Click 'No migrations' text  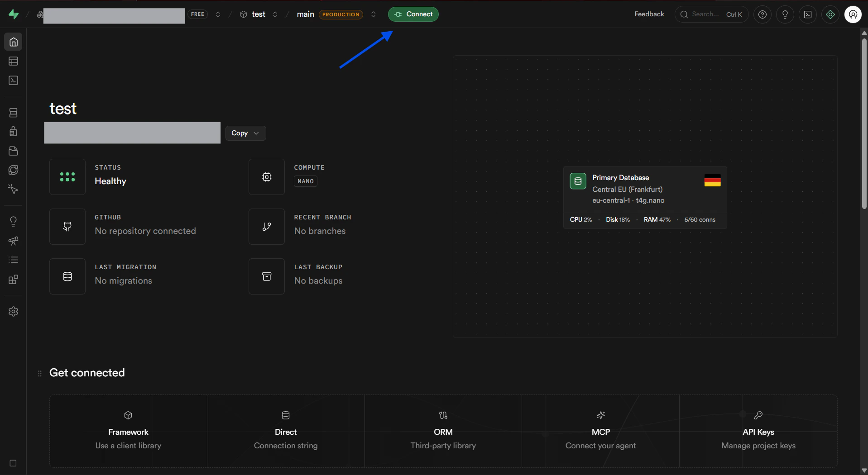click(x=124, y=281)
